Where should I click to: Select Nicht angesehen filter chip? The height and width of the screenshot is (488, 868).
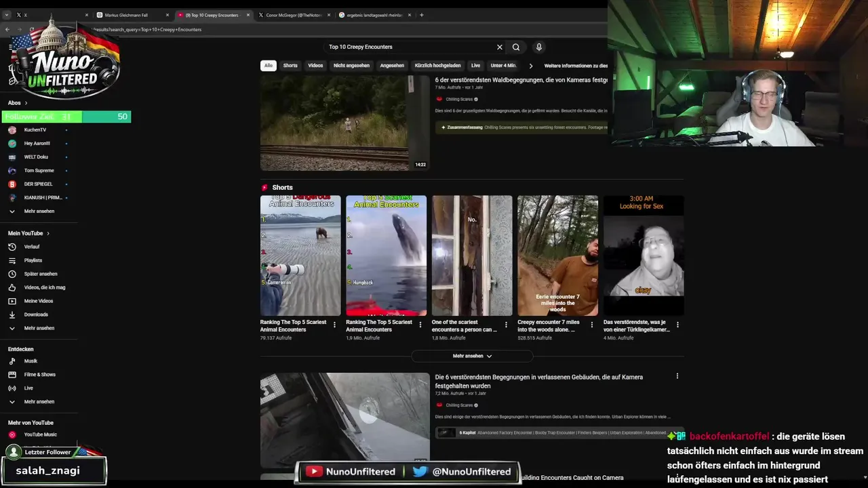[351, 66]
